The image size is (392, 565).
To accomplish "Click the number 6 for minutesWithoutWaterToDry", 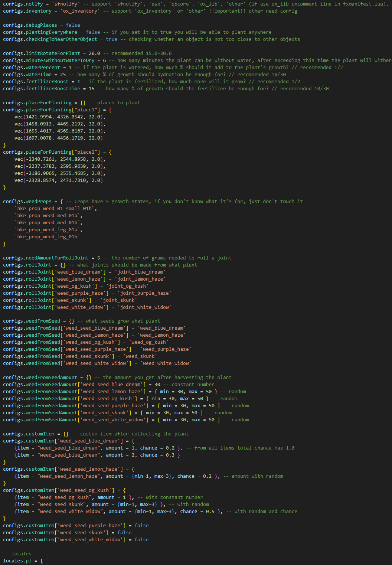I will click(x=104, y=61).
